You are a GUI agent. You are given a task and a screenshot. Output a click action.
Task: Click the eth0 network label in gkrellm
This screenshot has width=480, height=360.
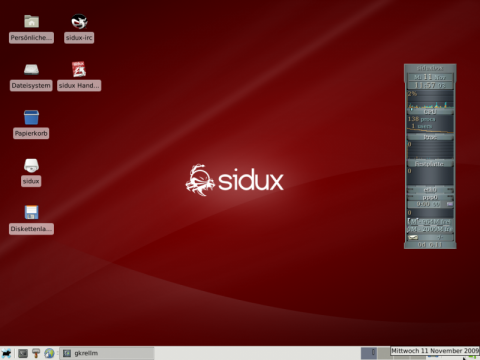pyautogui.click(x=430, y=190)
